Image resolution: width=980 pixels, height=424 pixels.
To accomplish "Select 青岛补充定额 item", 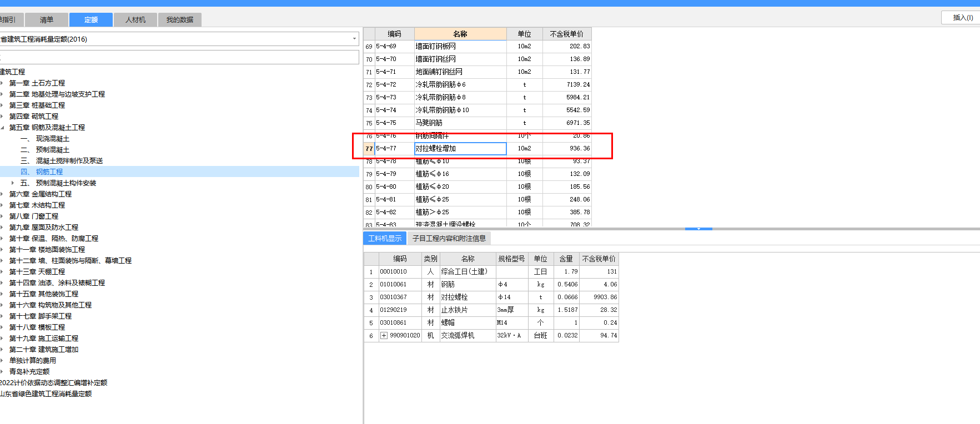I will pyautogui.click(x=29, y=372).
